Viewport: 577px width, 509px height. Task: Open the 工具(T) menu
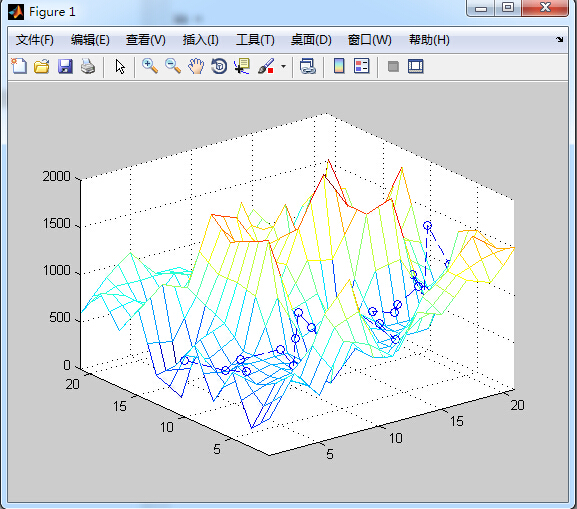255,40
